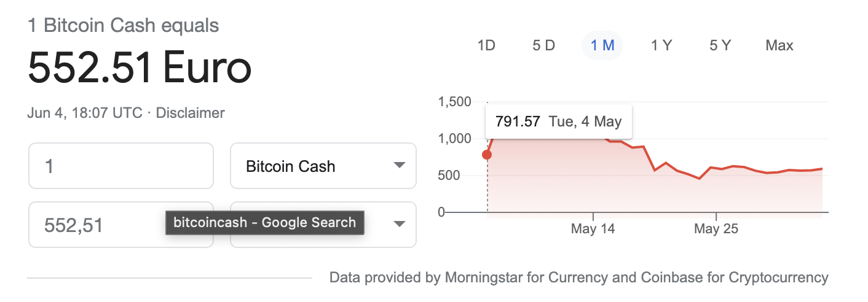This screenshot has width=868, height=302.
Task: Click the bitcoincash - Google Search tooltip
Action: pyautogui.click(x=265, y=222)
